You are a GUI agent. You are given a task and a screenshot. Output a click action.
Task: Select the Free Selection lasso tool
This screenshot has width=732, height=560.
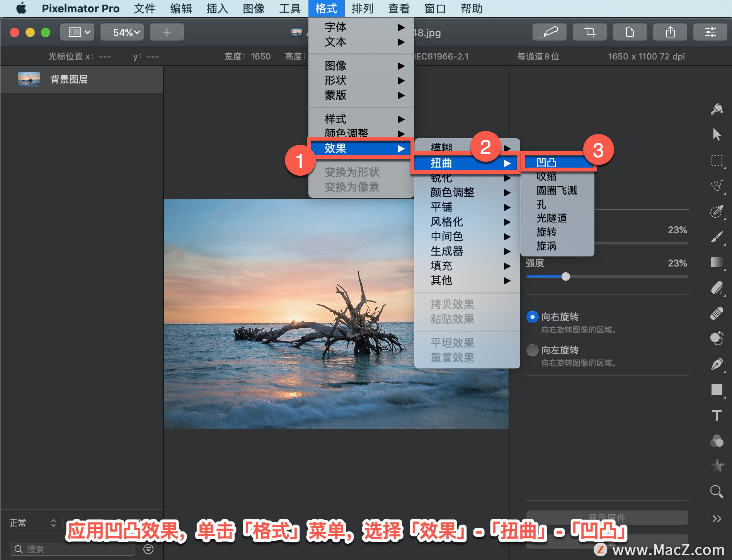pos(717,186)
